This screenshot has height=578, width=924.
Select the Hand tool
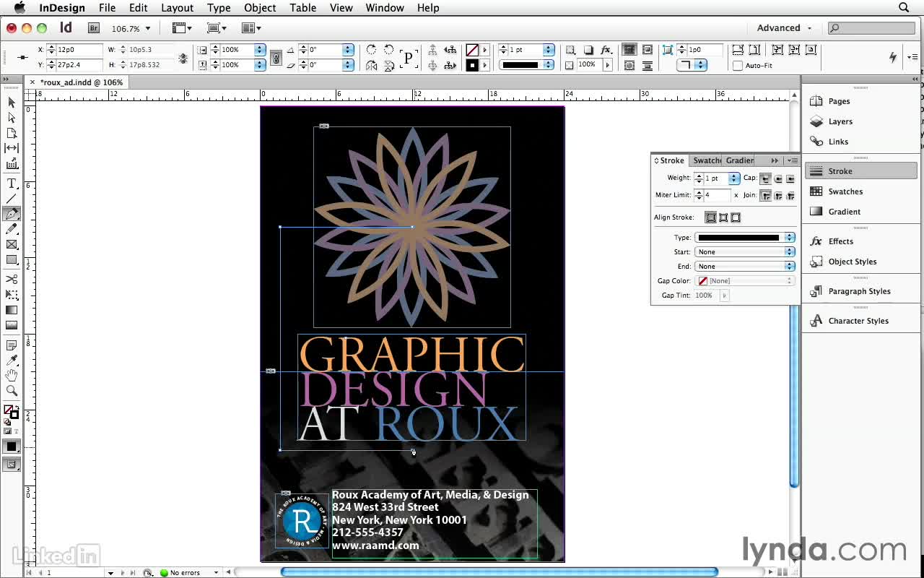(12, 376)
